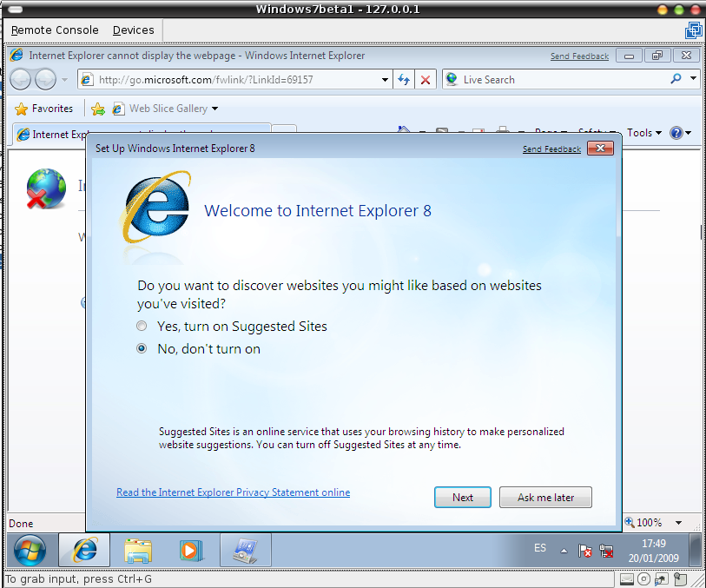Click the Help question mark icon
This screenshot has height=588, width=706.
click(676, 133)
